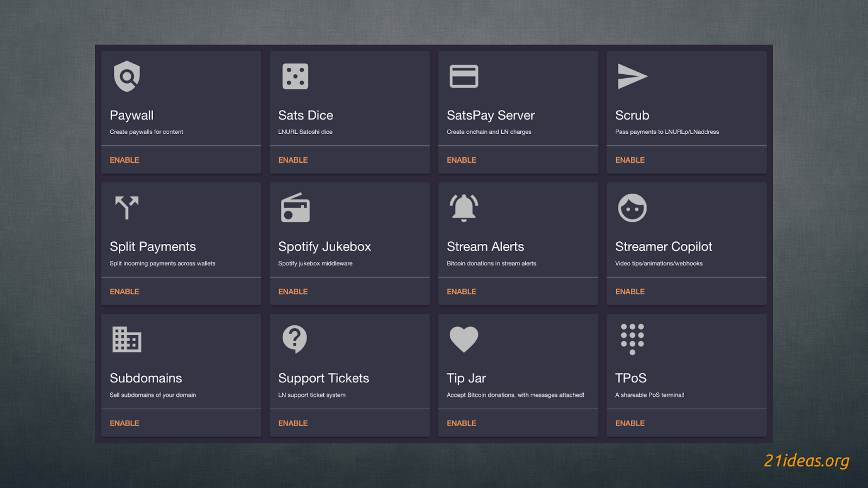The width and height of the screenshot is (868, 488).
Task: Click the TPoS dialpad icon
Action: click(632, 339)
